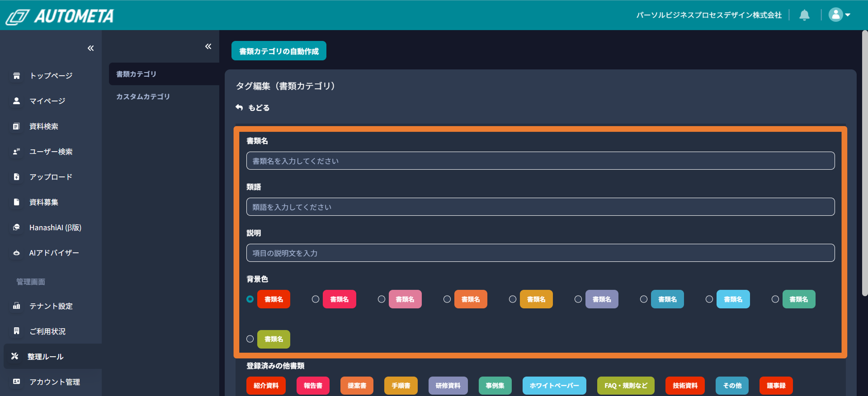The height and width of the screenshot is (396, 868).
Task: Select the red background color radio
Action: [250, 299]
